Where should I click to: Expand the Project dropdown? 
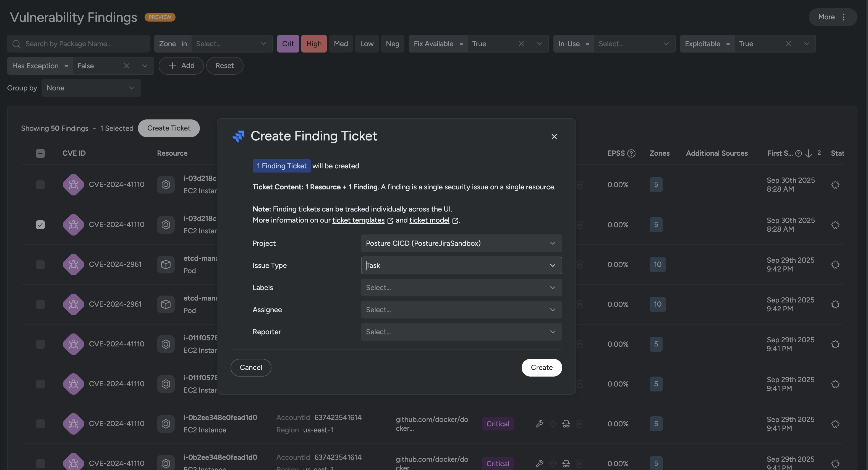(x=461, y=243)
